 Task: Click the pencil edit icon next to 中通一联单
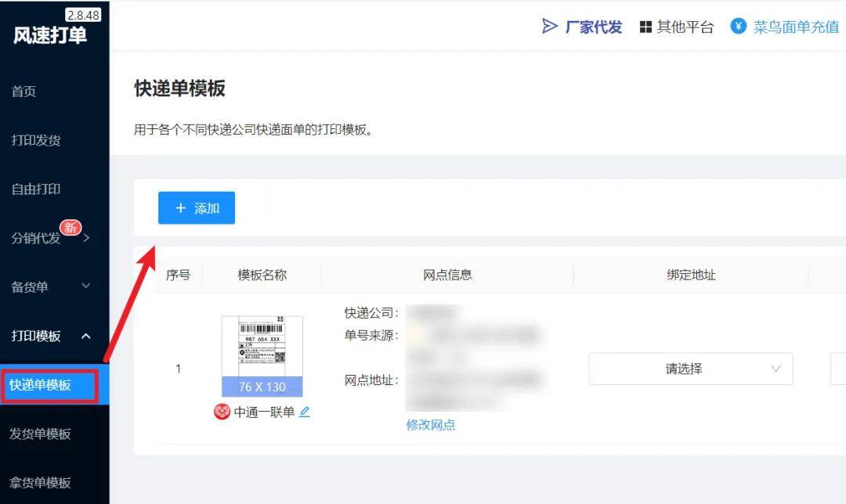pyautogui.click(x=305, y=412)
